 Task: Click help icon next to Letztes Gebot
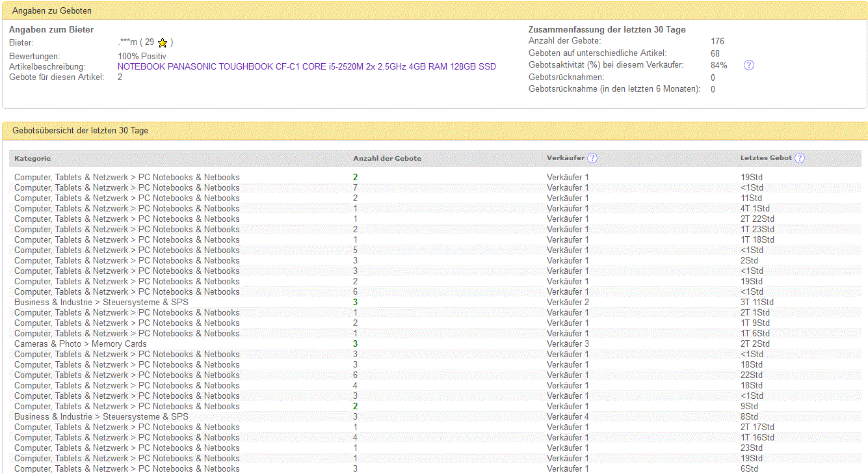click(x=799, y=158)
